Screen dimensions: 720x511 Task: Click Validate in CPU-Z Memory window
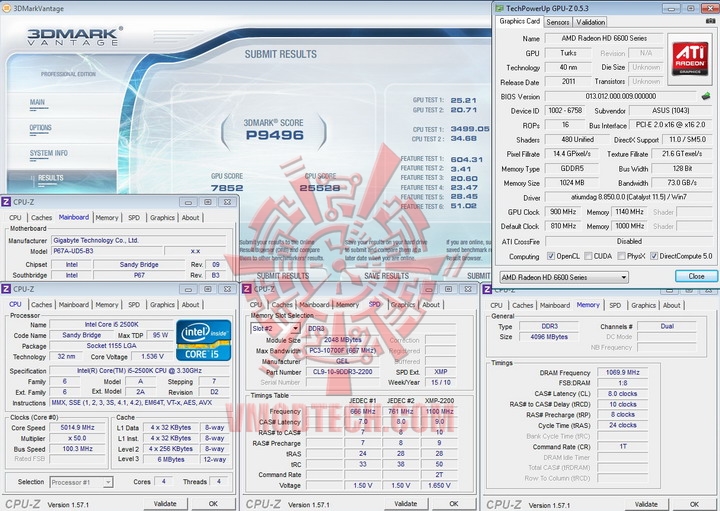[646, 504]
